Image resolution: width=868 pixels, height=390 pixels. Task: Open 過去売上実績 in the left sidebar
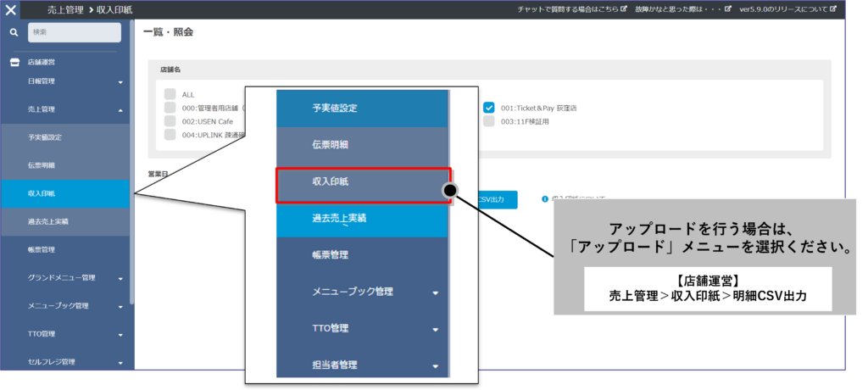(x=64, y=221)
